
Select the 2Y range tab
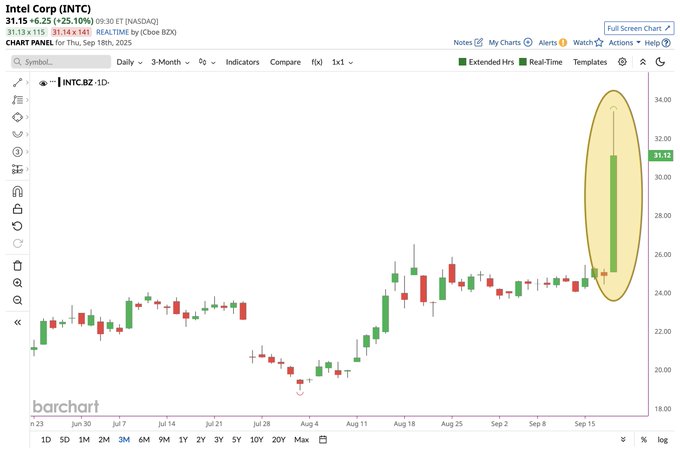pos(201,439)
